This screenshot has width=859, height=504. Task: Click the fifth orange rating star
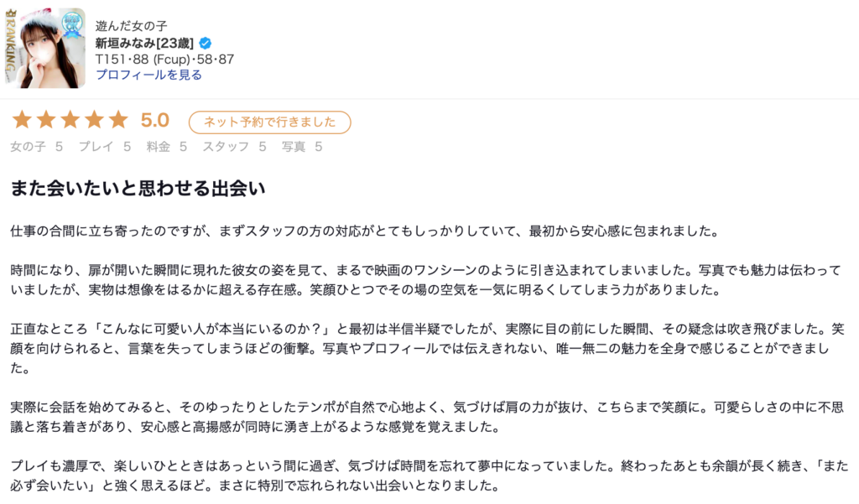point(118,121)
